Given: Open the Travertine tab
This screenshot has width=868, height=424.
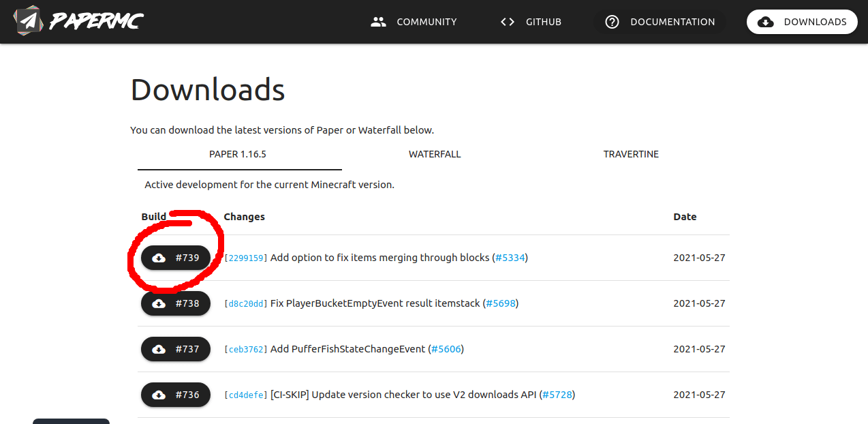Looking at the screenshot, I should tap(631, 154).
